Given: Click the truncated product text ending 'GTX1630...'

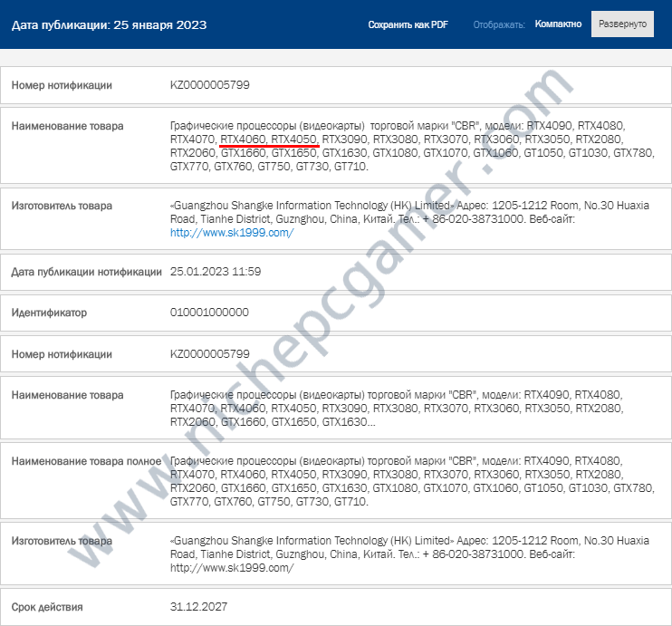Looking at the screenshot, I should (397, 409).
